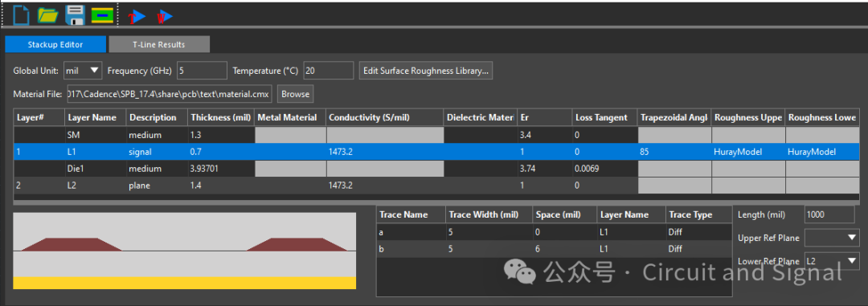Click the Trace Type column header
The height and width of the screenshot is (306, 868).
(x=698, y=214)
